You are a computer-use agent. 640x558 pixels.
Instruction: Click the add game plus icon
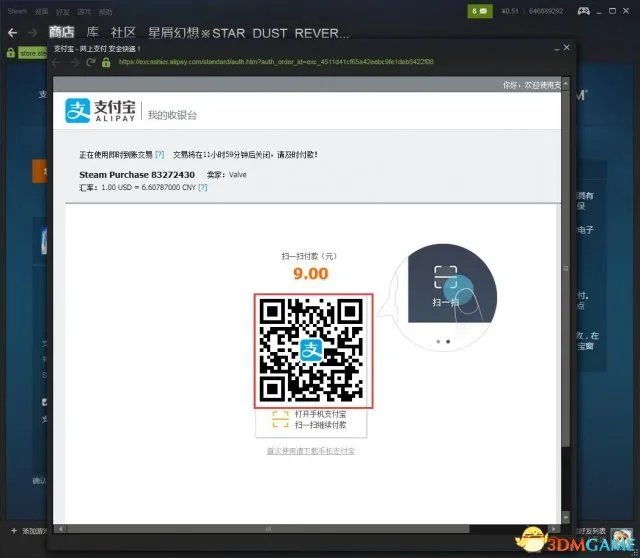tap(14, 531)
